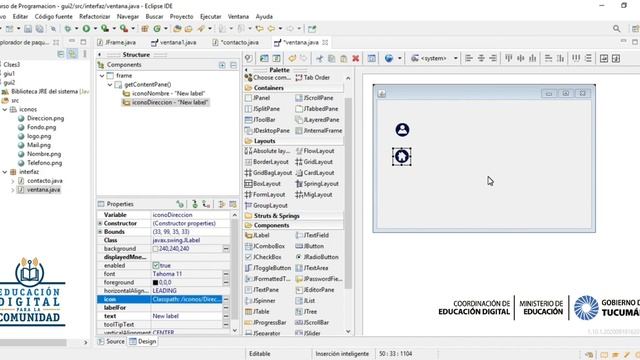
Task: Select JButton in the Palette
Action: click(x=309, y=246)
